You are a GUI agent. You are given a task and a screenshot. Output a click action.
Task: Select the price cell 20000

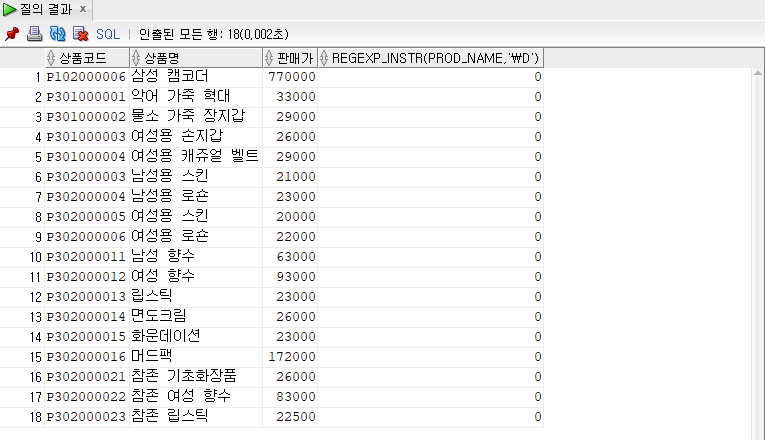click(290, 217)
